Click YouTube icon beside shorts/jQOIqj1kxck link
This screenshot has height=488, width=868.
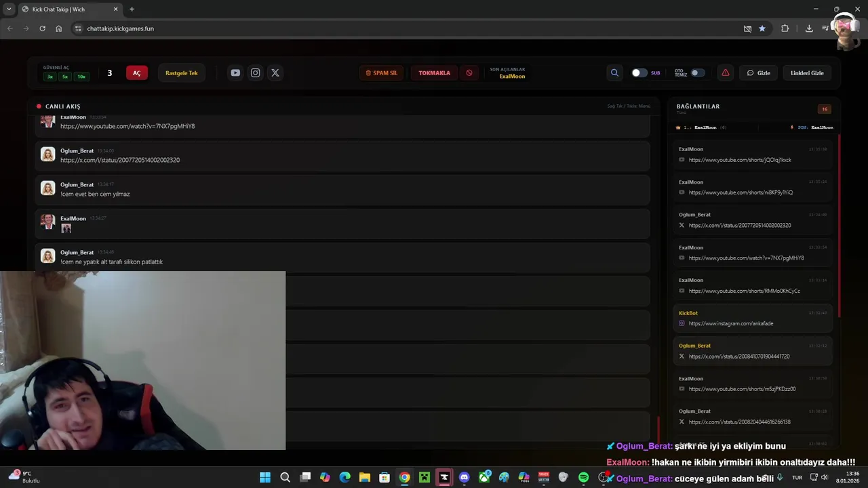[x=682, y=160]
